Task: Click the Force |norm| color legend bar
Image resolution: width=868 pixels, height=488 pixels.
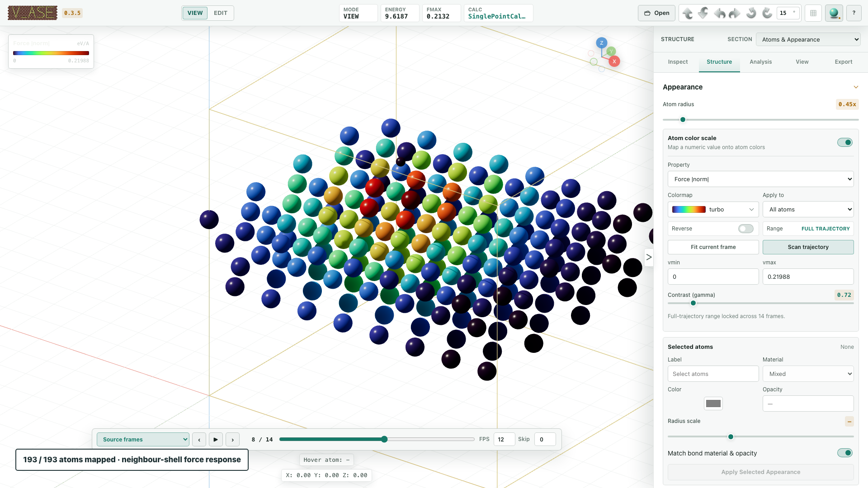Action: 51,53
